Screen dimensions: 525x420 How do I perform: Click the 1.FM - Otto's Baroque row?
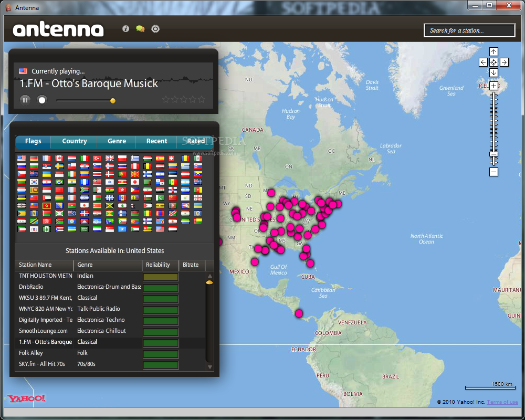click(110, 342)
